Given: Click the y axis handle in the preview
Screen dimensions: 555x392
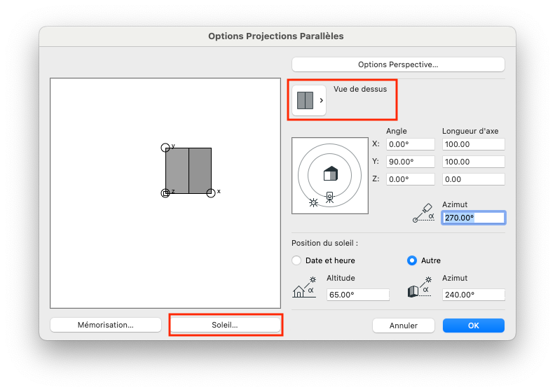Looking at the screenshot, I should (165, 148).
